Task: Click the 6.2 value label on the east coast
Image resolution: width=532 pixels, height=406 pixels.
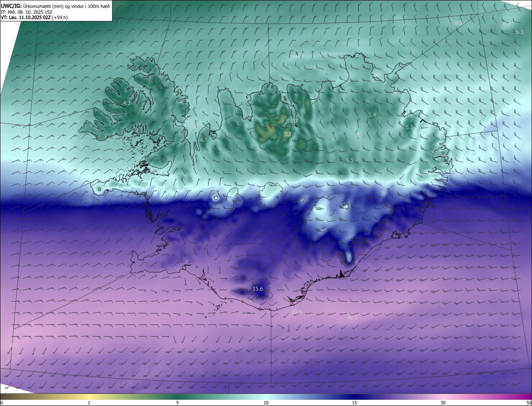Action: (443, 154)
